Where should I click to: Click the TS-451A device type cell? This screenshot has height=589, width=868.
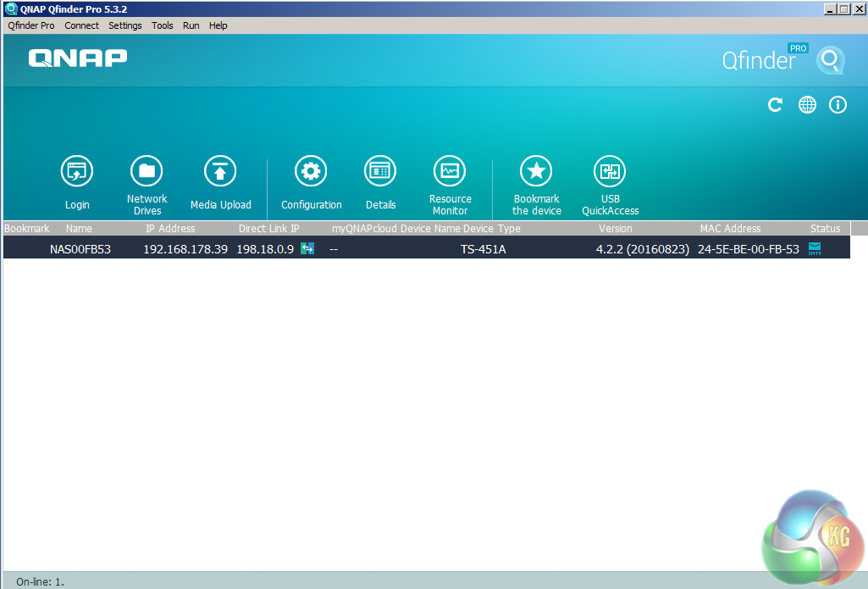click(x=484, y=249)
